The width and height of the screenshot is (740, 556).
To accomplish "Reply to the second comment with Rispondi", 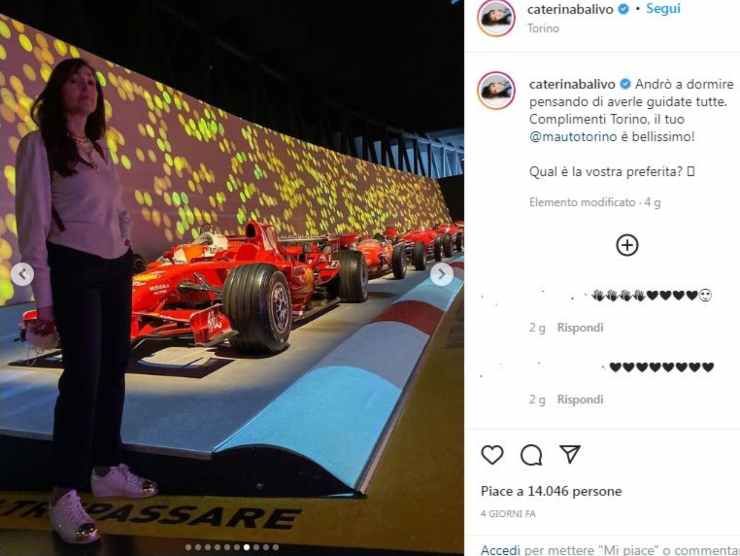I will click(x=580, y=400).
